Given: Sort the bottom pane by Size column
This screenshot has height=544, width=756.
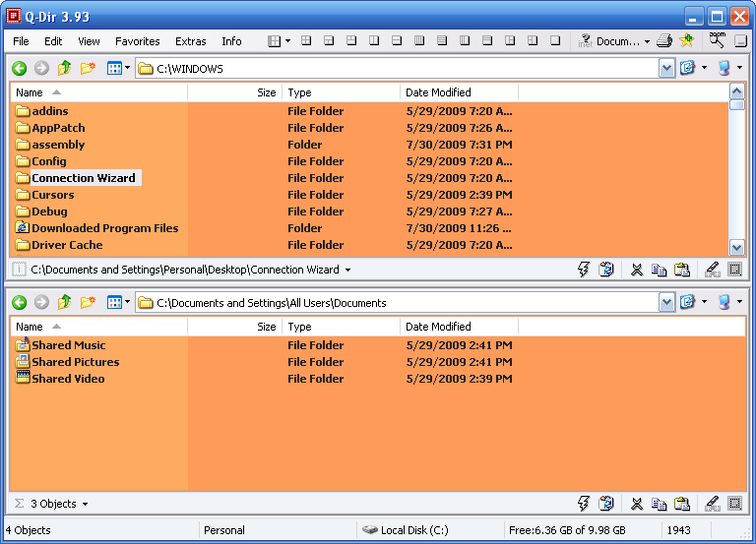Looking at the screenshot, I should click(235, 327).
